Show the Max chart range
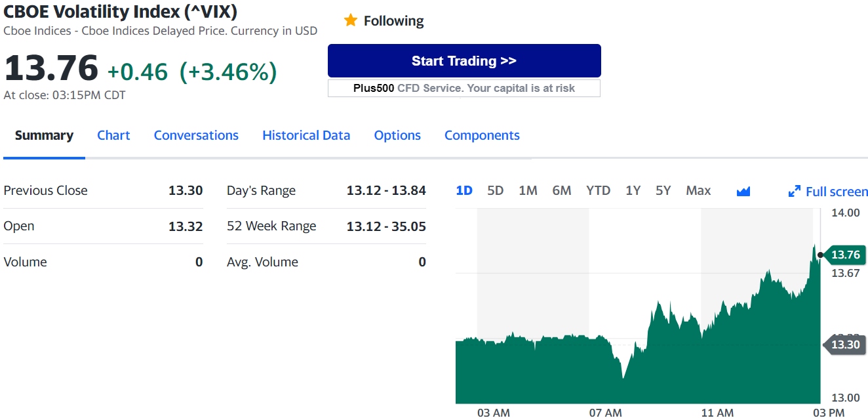868x418 pixels. point(698,190)
